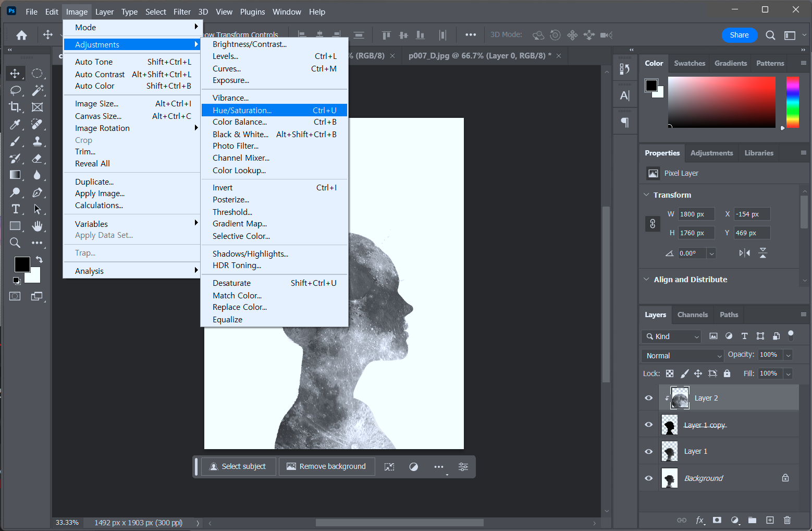This screenshot has width=812, height=531.
Task: Expand the Mode submenu
Action: click(132, 27)
